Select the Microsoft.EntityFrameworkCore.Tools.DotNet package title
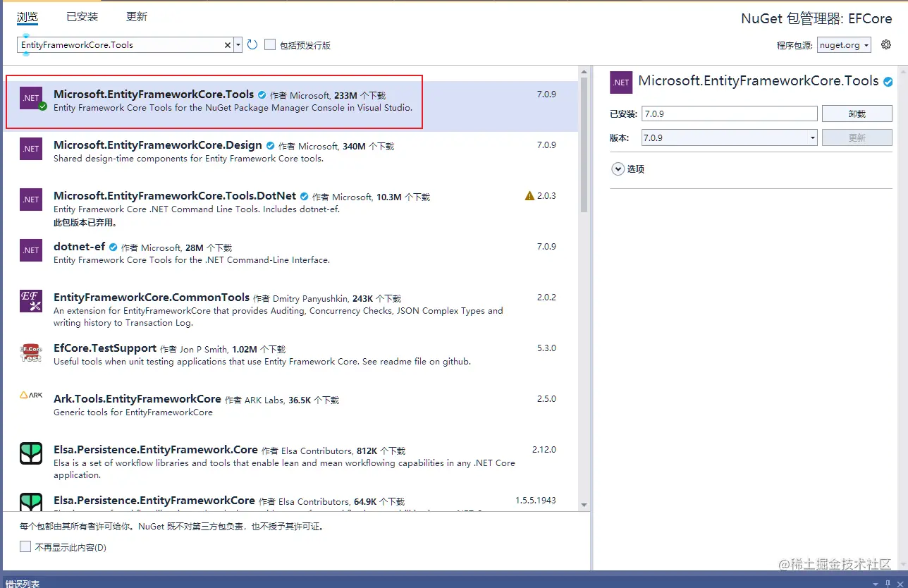Viewport: 908px width, 588px height. (x=175, y=195)
